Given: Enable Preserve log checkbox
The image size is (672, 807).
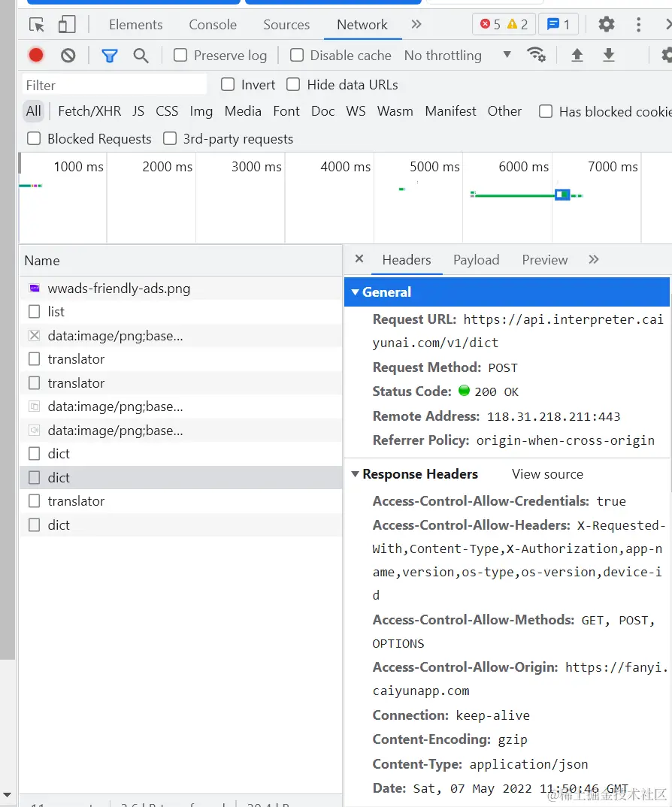Looking at the screenshot, I should (x=180, y=55).
